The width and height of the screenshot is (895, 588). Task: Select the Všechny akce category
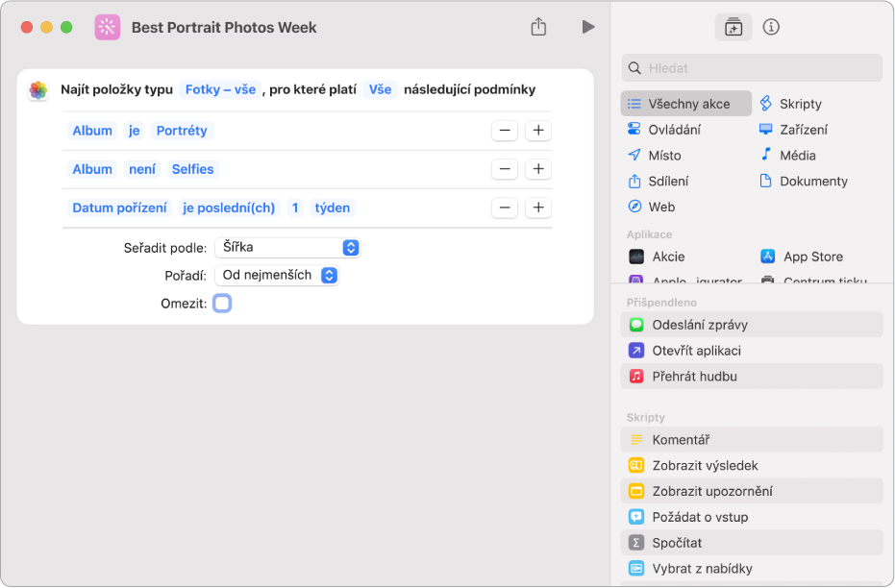pyautogui.click(x=686, y=104)
